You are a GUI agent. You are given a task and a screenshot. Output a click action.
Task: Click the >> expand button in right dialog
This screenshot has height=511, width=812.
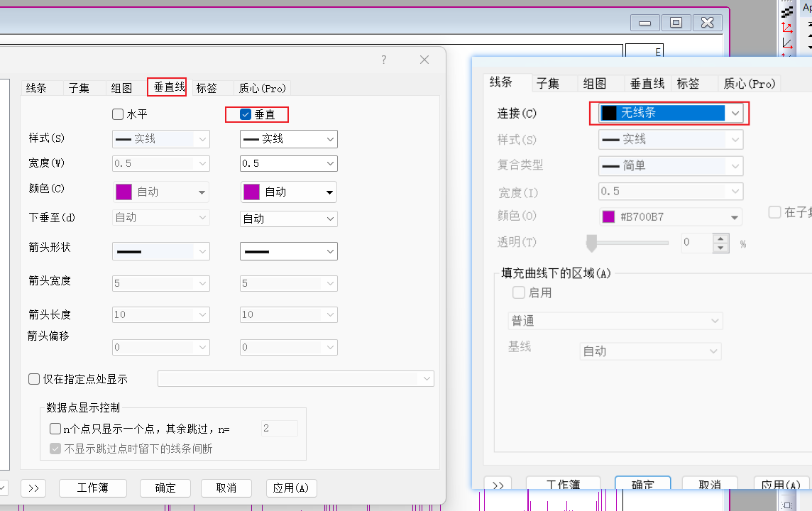point(498,483)
